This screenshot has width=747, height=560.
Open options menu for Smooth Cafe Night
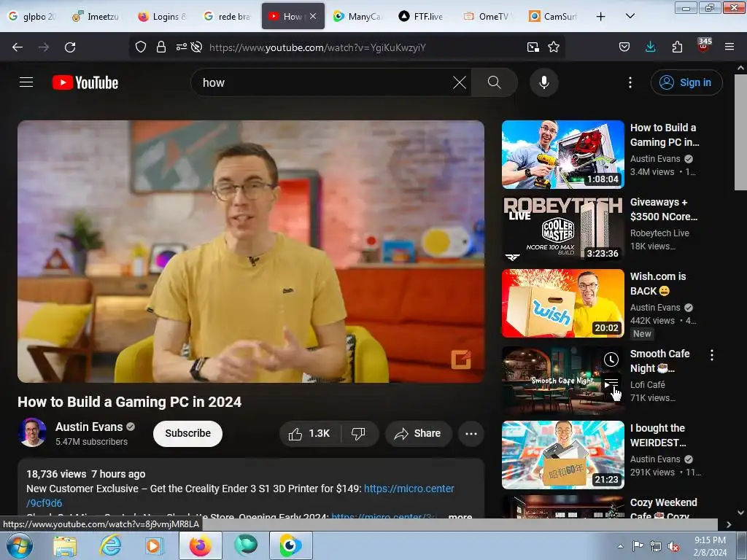pyautogui.click(x=711, y=355)
